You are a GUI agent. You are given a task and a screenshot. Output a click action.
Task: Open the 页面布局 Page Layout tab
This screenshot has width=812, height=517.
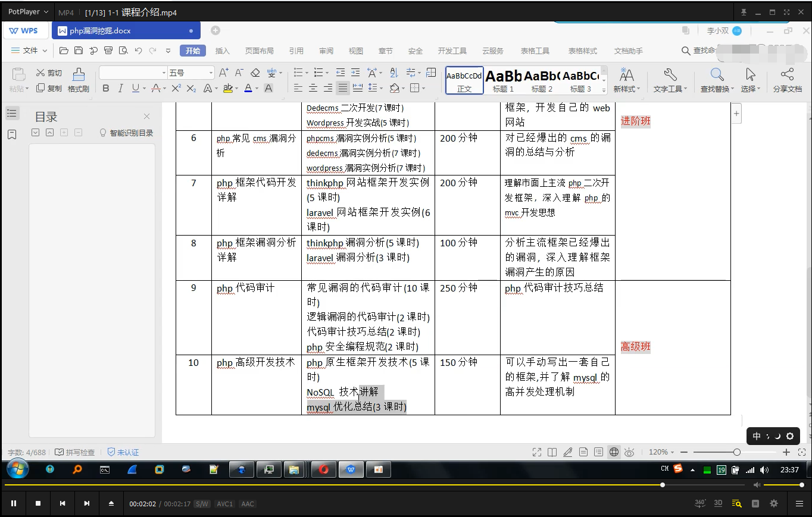click(x=260, y=51)
